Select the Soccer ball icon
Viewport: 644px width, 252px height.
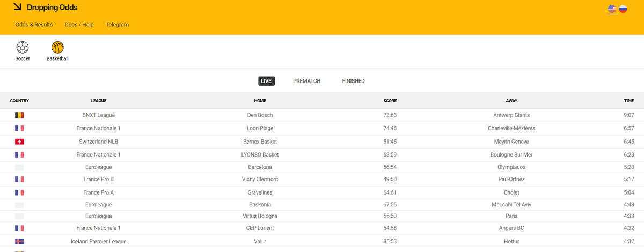(x=23, y=48)
